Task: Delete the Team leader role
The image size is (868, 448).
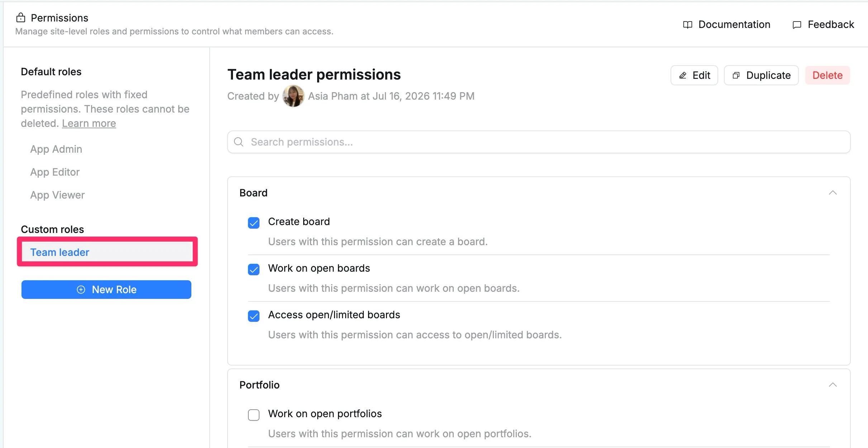Action: tap(828, 75)
